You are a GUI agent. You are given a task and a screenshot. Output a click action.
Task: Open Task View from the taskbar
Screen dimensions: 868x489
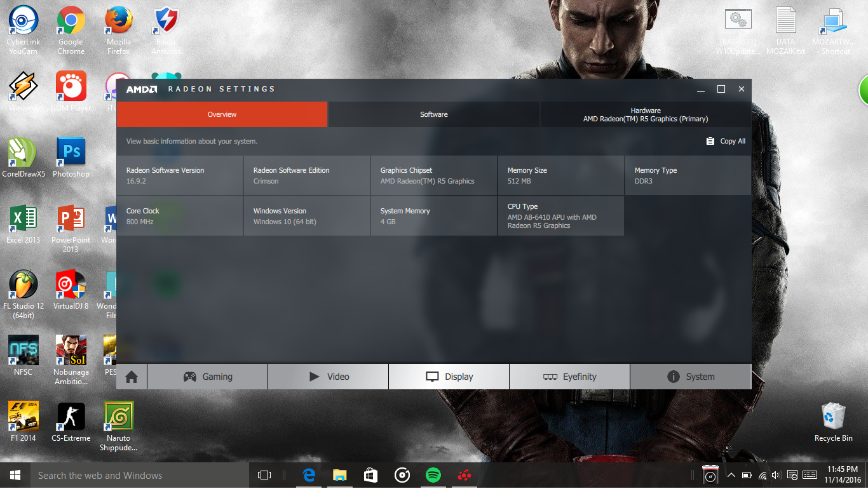click(264, 475)
